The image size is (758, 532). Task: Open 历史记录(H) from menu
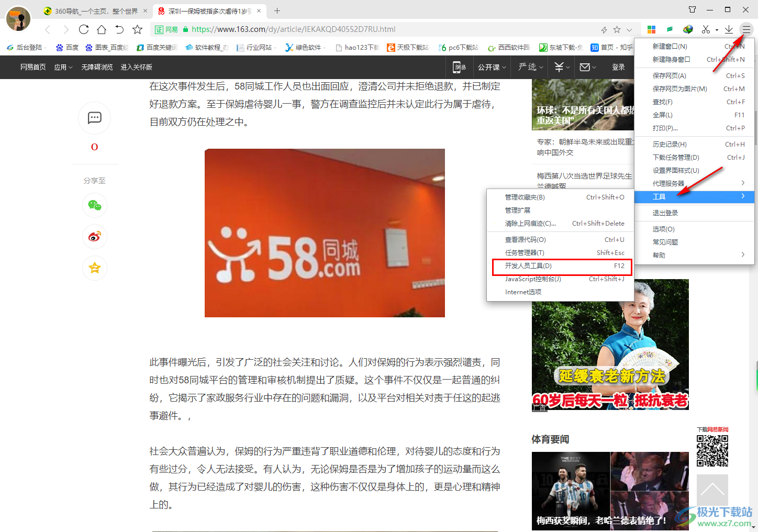pos(694,145)
